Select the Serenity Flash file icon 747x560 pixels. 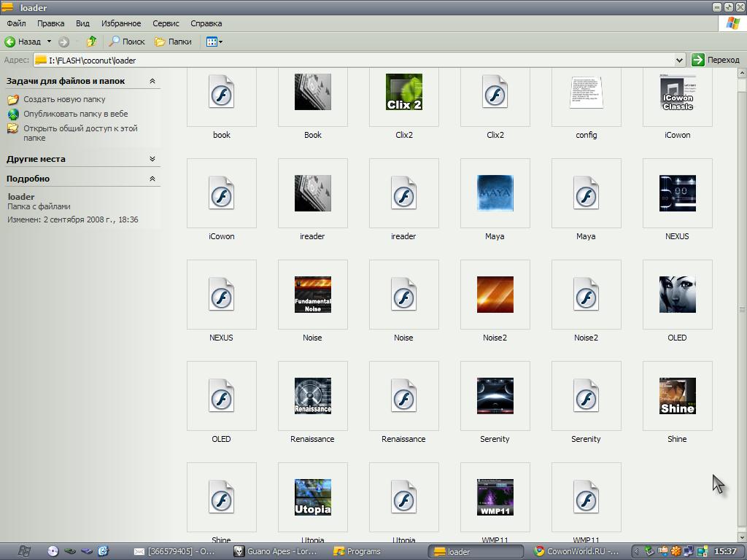587,396
